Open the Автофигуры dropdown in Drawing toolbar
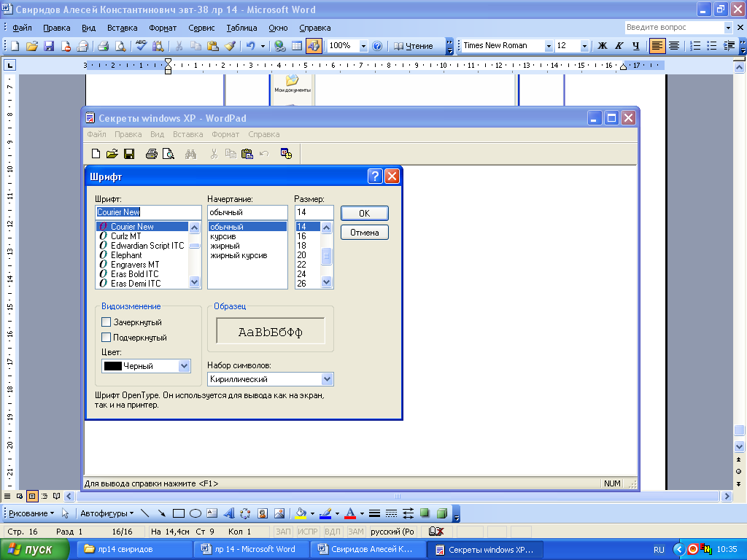 coord(107,513)
